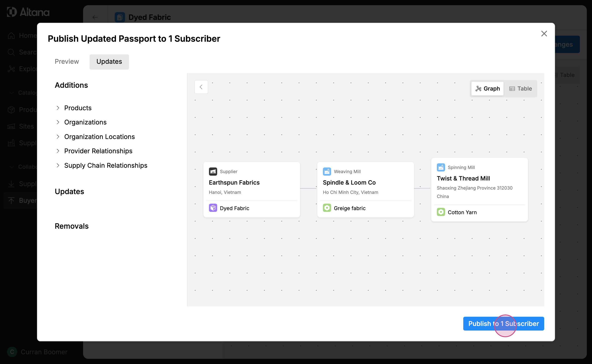
Task: Click the purple Dyed Fabric product icon
Action: (213, 208)
